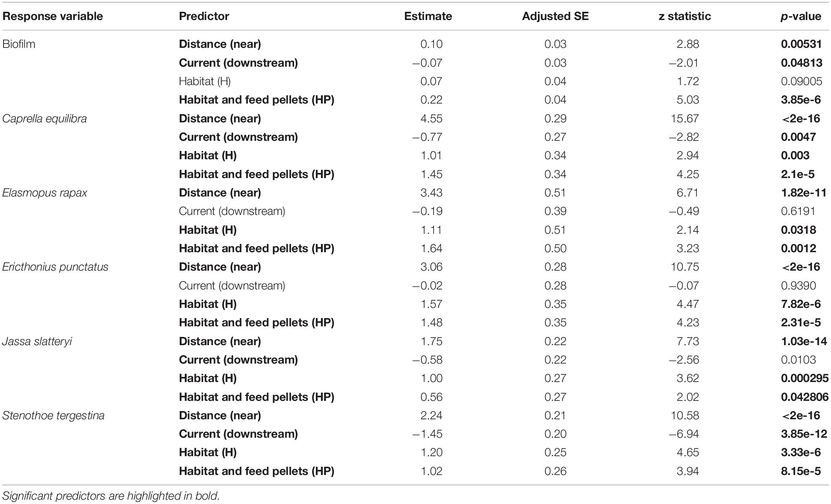Click the 0.09005 p-value cell
Image resolution: width=831 pixels, height=504 pixels.
pos(801,81)
